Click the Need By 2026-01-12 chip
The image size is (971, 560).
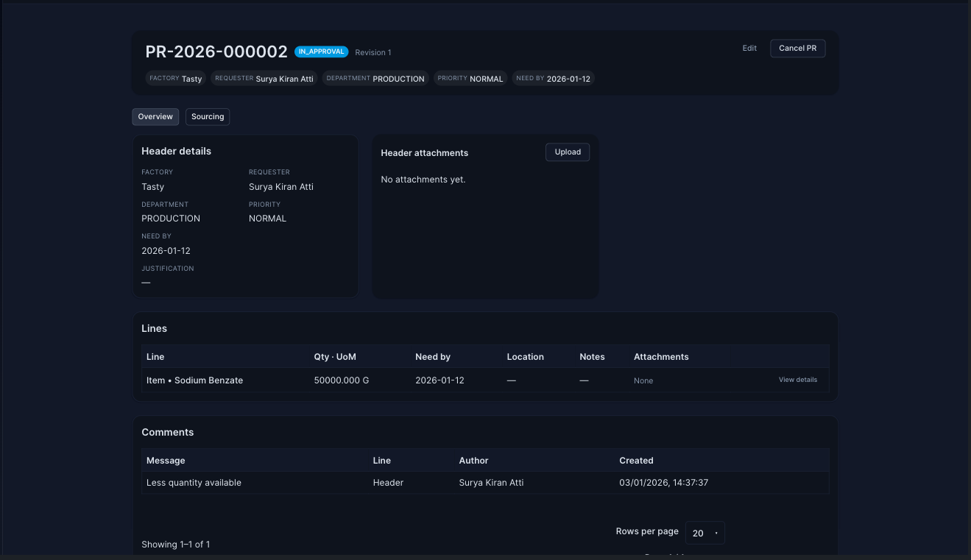tap(553, 79)
